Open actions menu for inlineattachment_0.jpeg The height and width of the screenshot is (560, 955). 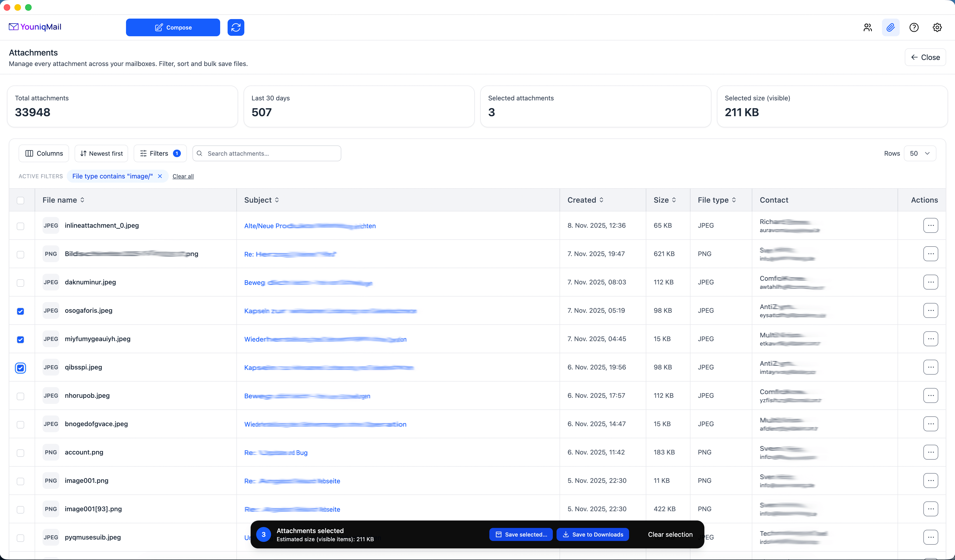930,225
